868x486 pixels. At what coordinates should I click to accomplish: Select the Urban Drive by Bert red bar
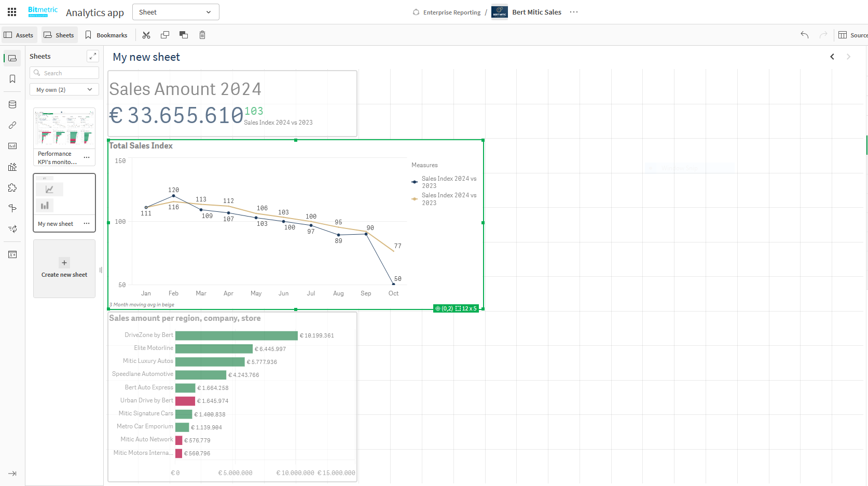pos(185,401)
